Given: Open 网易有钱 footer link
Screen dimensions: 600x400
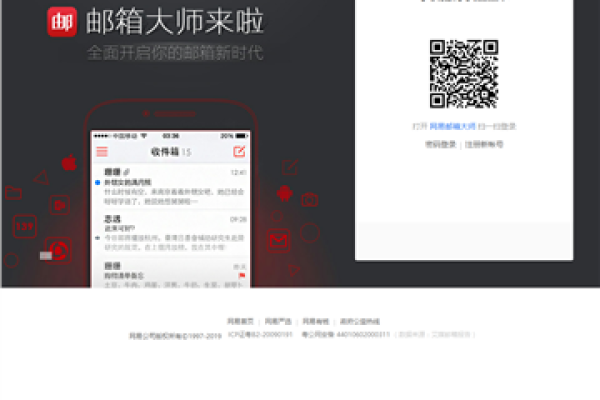Looking at the screenshot, I should (316, 321).
